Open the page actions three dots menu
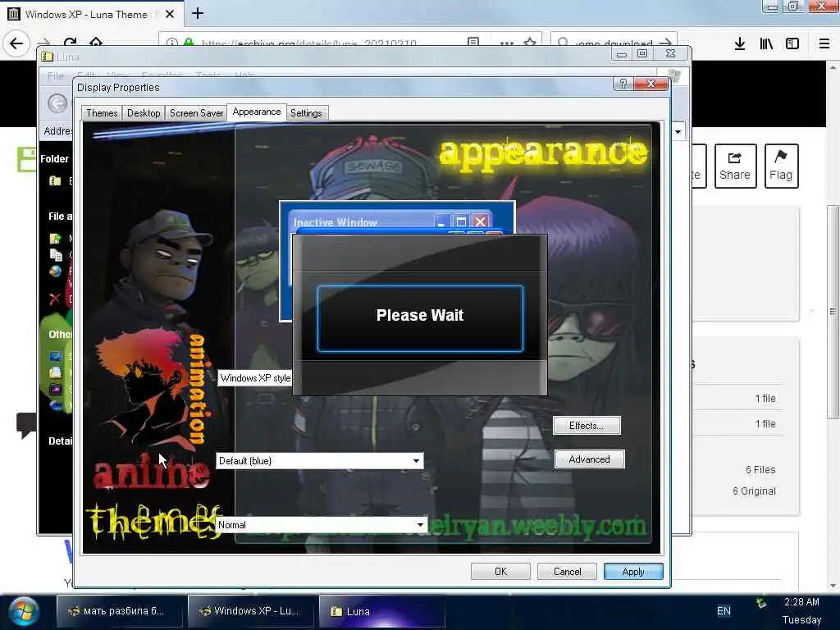 coord(506,43)
